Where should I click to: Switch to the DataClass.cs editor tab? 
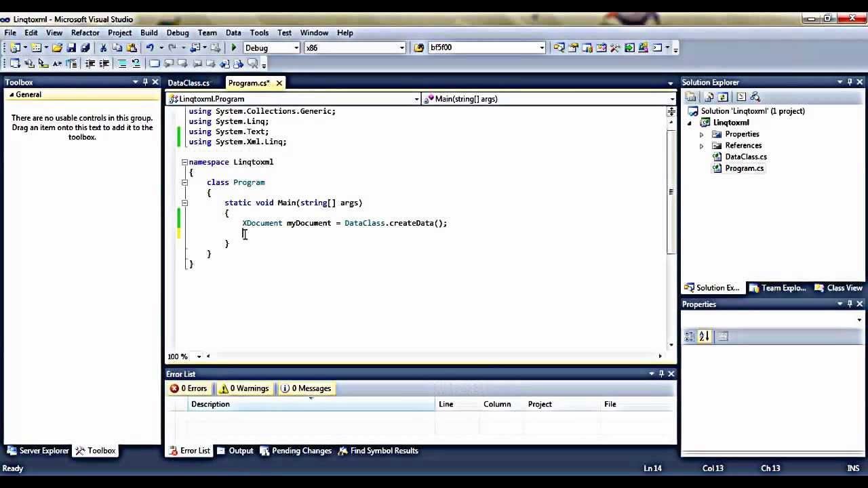[189, 83]
